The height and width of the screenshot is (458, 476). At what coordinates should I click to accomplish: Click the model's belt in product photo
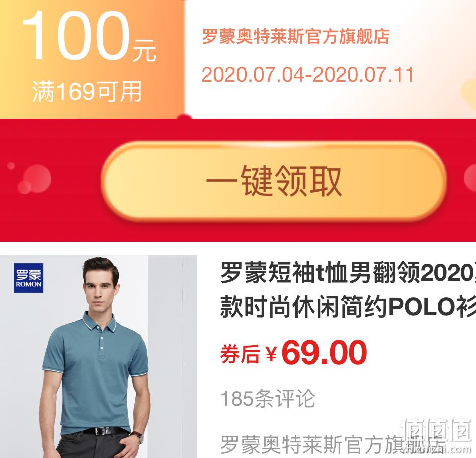(x=103, y=431)
